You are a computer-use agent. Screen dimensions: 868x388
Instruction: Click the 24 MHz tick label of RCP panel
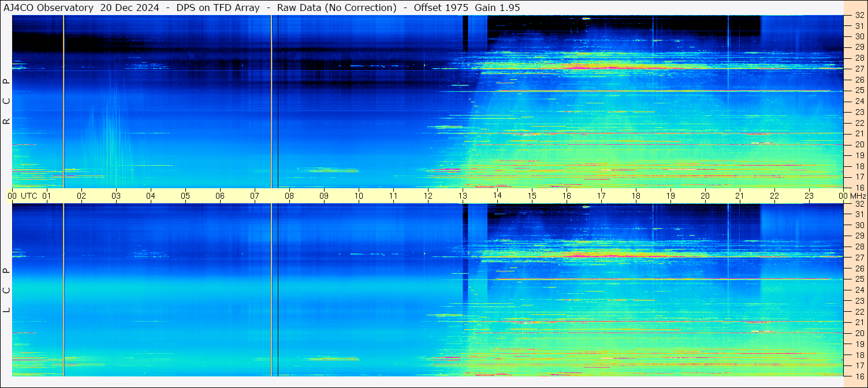(x=859, y=101)
